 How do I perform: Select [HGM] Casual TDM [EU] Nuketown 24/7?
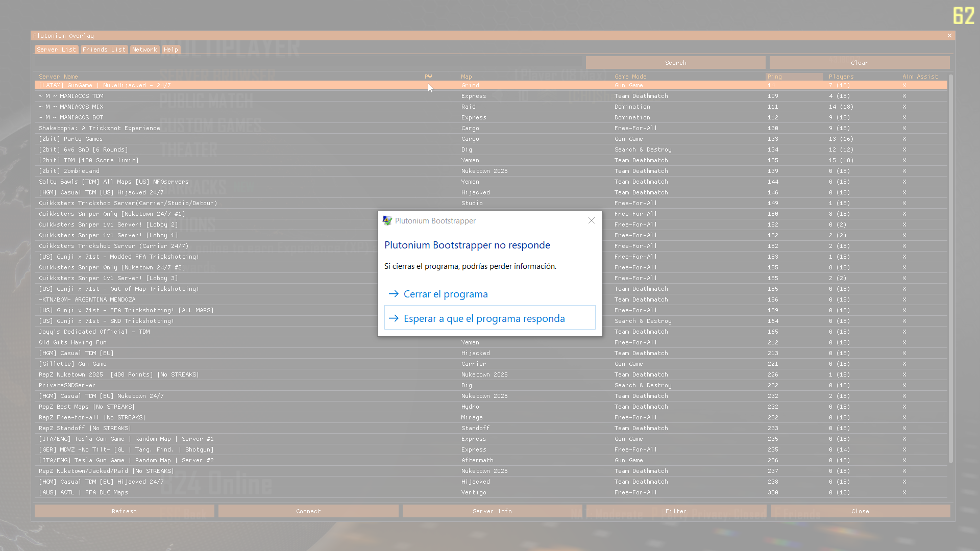point(491,396)
